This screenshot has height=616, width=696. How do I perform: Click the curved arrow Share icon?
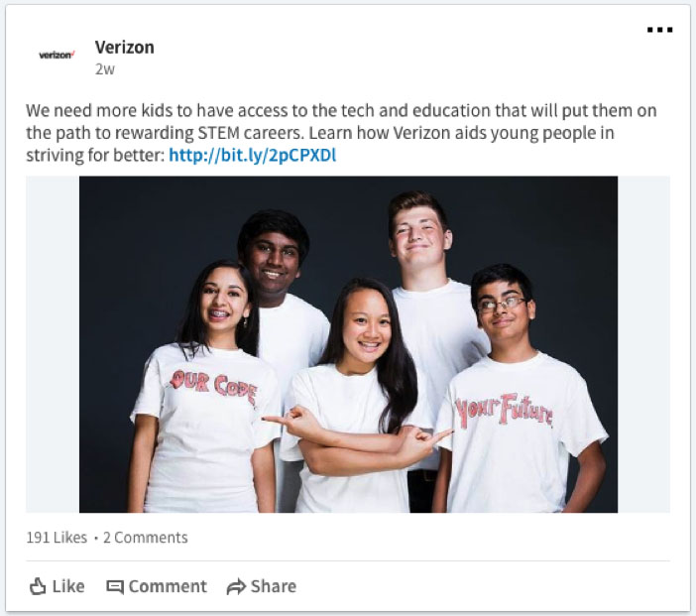(x=236, y=586)
